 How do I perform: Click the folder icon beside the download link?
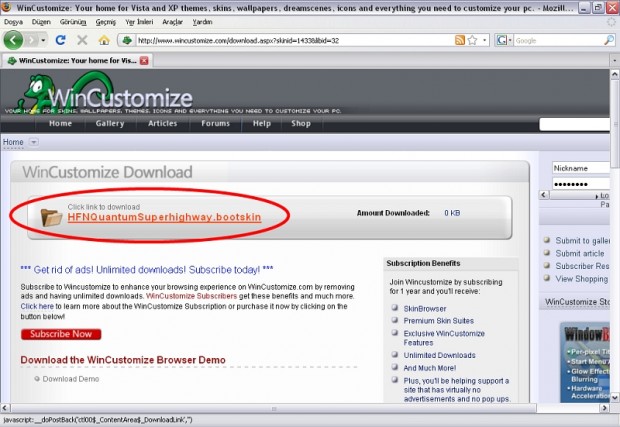click(51, 217)
